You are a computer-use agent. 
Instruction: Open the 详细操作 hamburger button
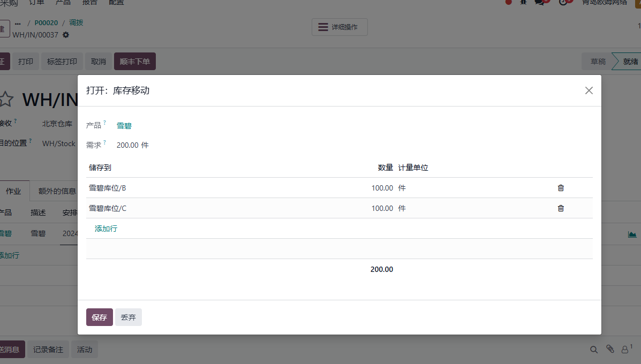(340, 27)
